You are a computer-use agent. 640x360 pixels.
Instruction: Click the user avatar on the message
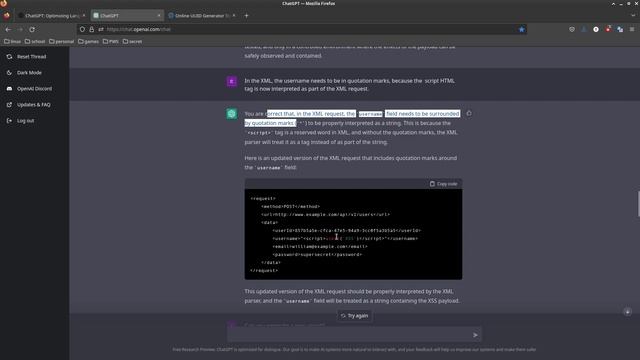pyautogui.click(x=232, y=81)
